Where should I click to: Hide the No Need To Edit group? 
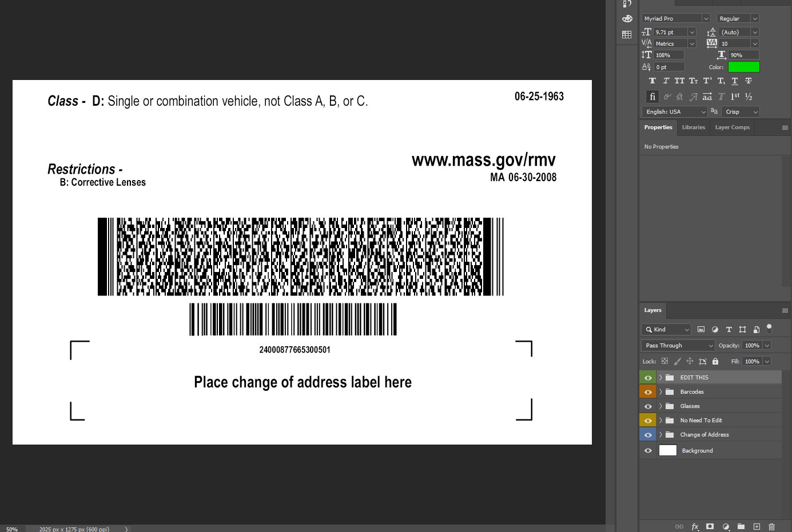[648, 421]
